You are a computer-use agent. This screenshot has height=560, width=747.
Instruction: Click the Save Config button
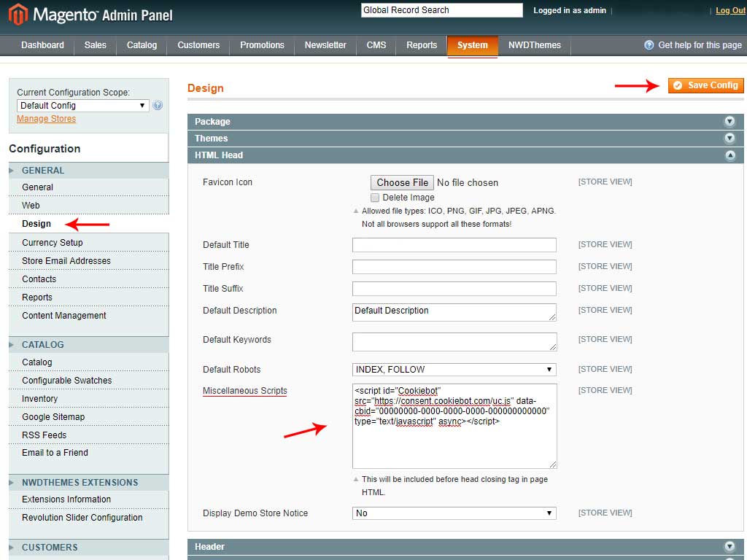[x=705, y=85]
